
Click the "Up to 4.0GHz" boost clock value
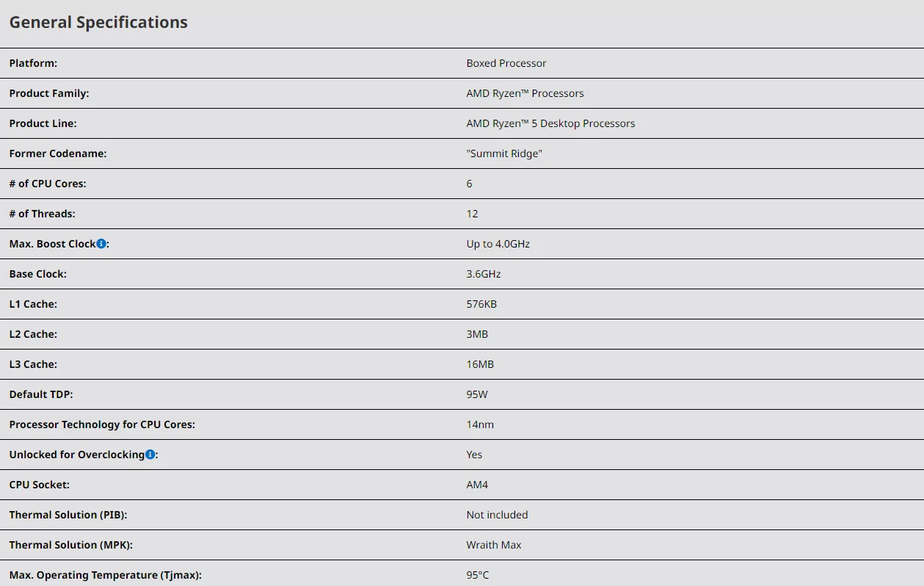[x=498, y=244]
